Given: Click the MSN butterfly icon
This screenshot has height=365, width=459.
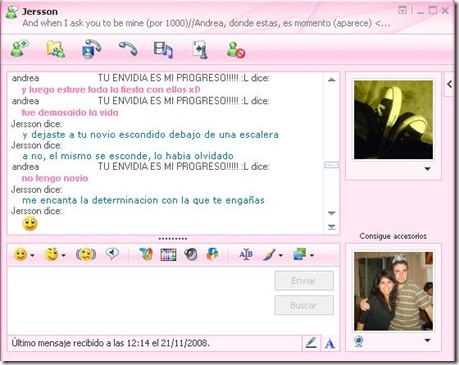Looking at the screenshot, I should [x=146, y=254].
